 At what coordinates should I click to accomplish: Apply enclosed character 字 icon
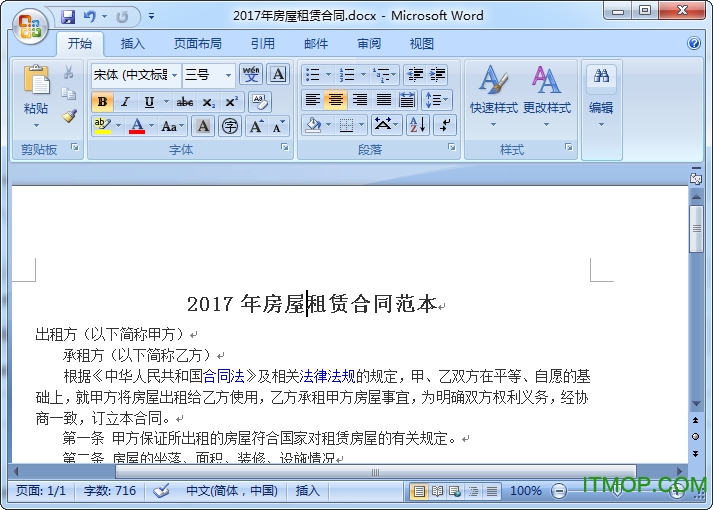[x=230, y=126]
